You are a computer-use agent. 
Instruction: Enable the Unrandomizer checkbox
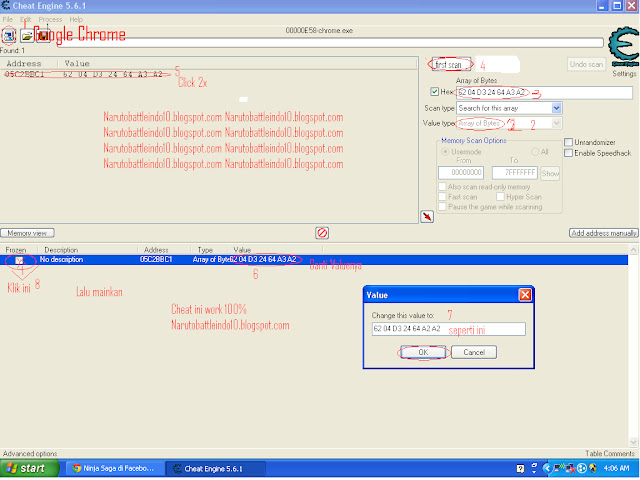tap(568, 142)
